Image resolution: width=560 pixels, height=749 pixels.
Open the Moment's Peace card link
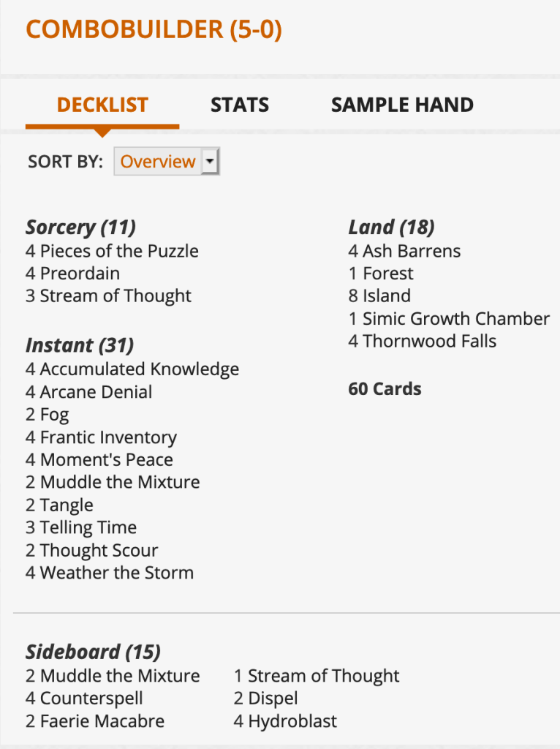[x=106, y=460]
